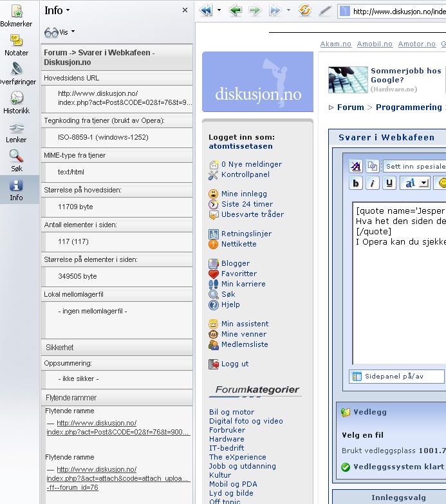Close the Info panel
The height and width of the screenshot is (504, 446).
click(x=185, y=10)
